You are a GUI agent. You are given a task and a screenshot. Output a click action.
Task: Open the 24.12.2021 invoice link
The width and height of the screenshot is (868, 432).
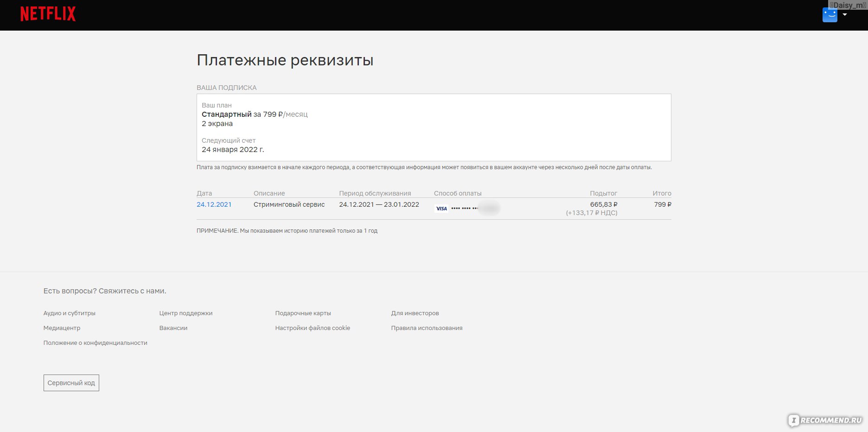214,204
